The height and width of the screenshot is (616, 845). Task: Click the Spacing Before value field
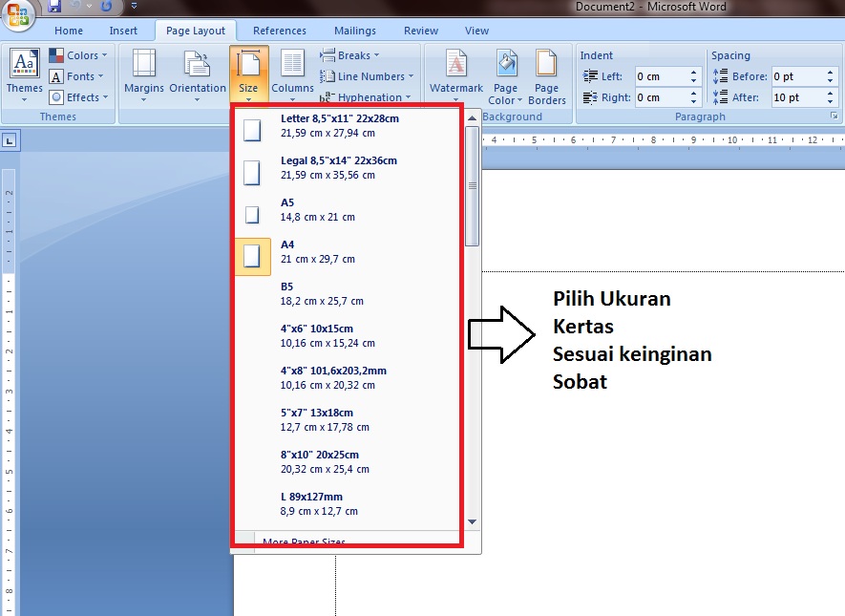pyautogui.click(x=797, y=76)
